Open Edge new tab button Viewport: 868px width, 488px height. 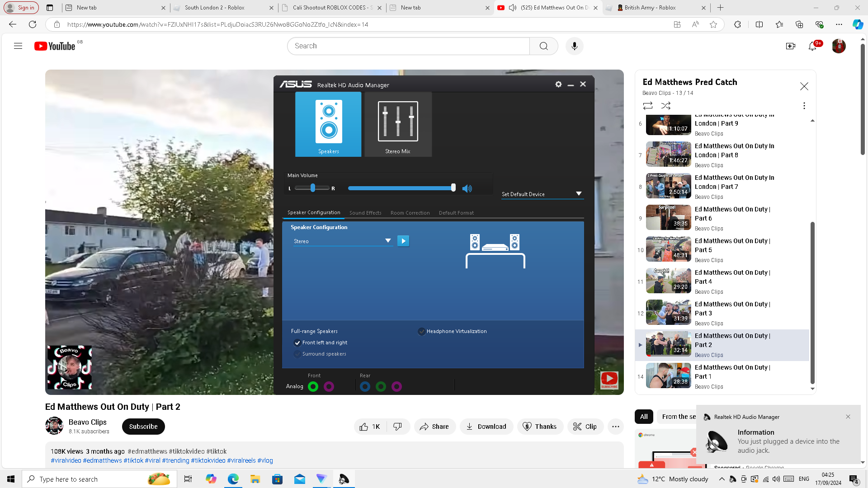click(721, 8)
